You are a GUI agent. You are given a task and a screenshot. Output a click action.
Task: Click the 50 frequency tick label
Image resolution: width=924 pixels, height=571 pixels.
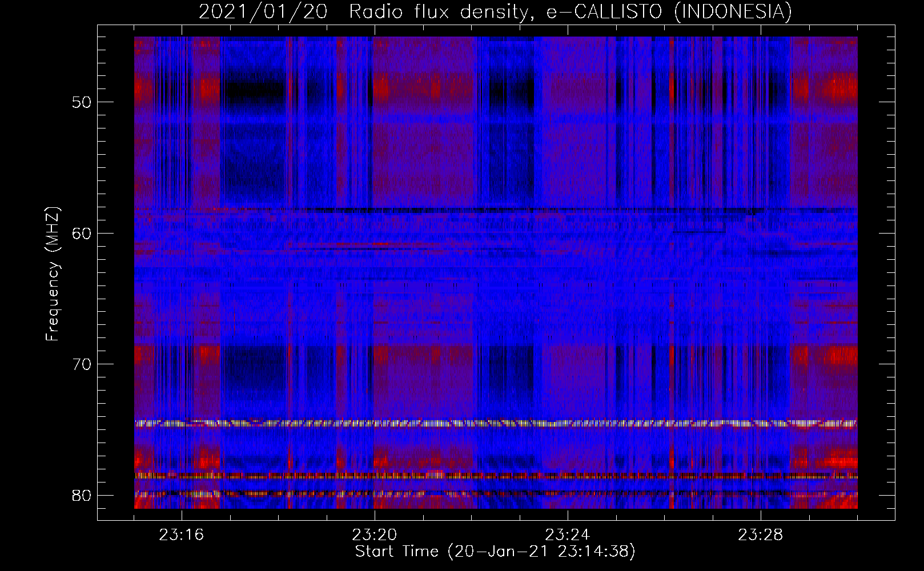pos(82,102)
